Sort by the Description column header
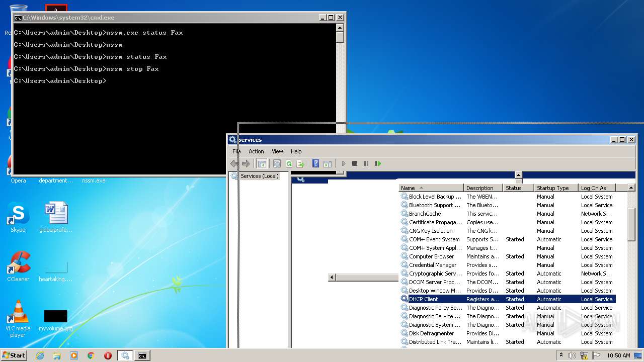644x362 pixels. click(x=484, y=188)
